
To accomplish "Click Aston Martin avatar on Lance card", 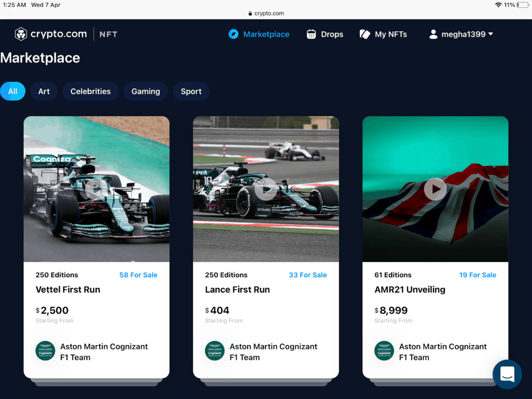I will pyautogui.click(x=215, y=351).
